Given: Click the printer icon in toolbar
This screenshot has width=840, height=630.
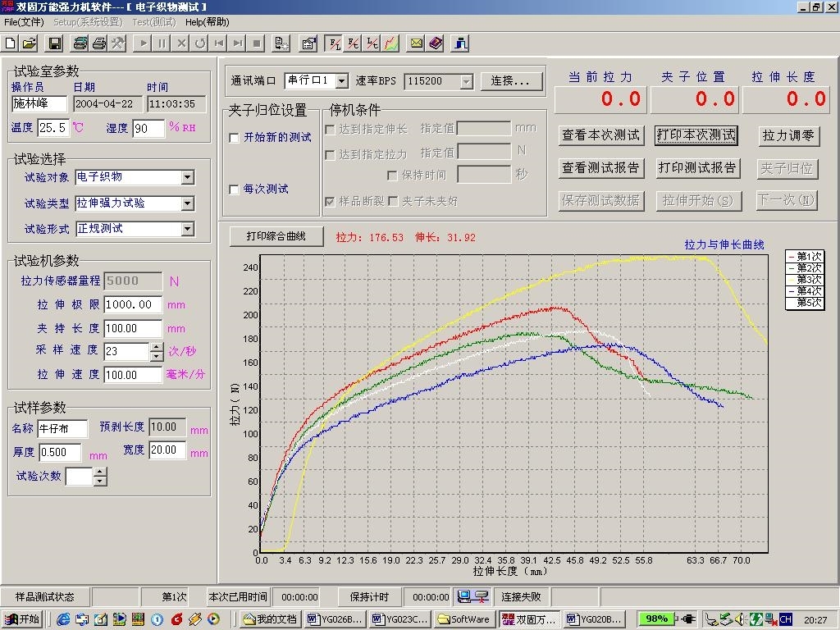Looking at the screenshot, I should pyautogui.click(x=99, y=43).
